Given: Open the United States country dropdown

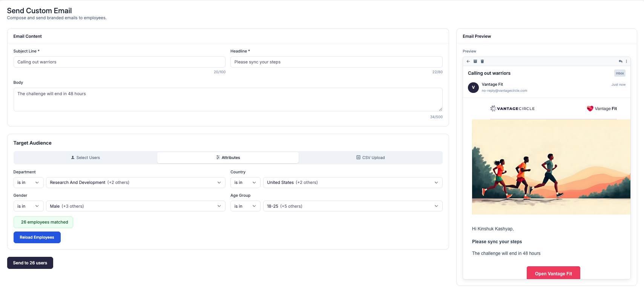Looking at the screenshot, I should [x=353, y=182].
